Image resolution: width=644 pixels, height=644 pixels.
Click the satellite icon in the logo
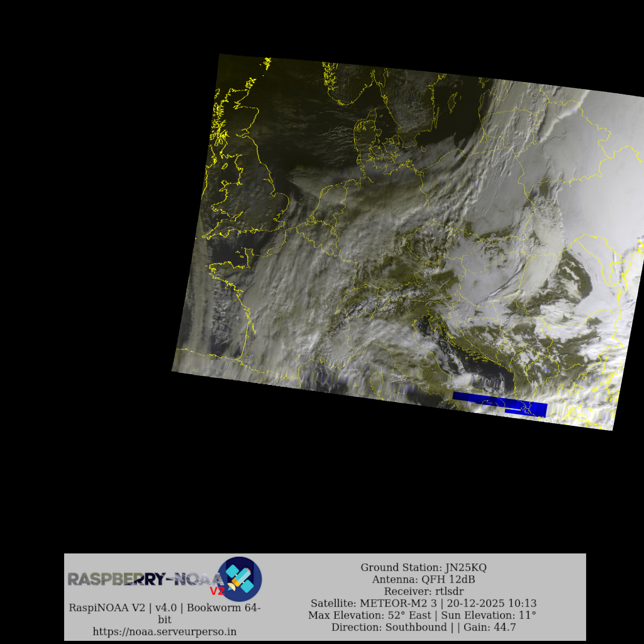[239, 579]
